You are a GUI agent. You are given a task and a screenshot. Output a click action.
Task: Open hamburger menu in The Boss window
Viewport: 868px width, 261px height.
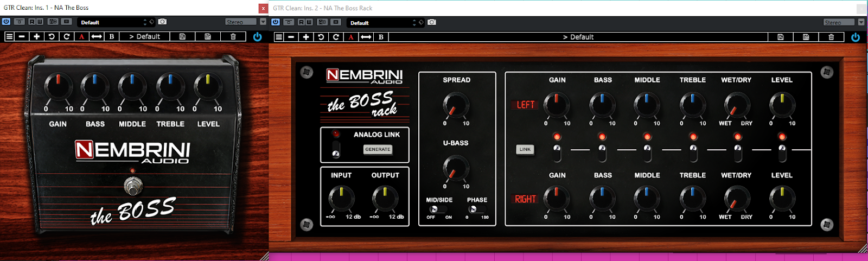[x=9, y=36]
